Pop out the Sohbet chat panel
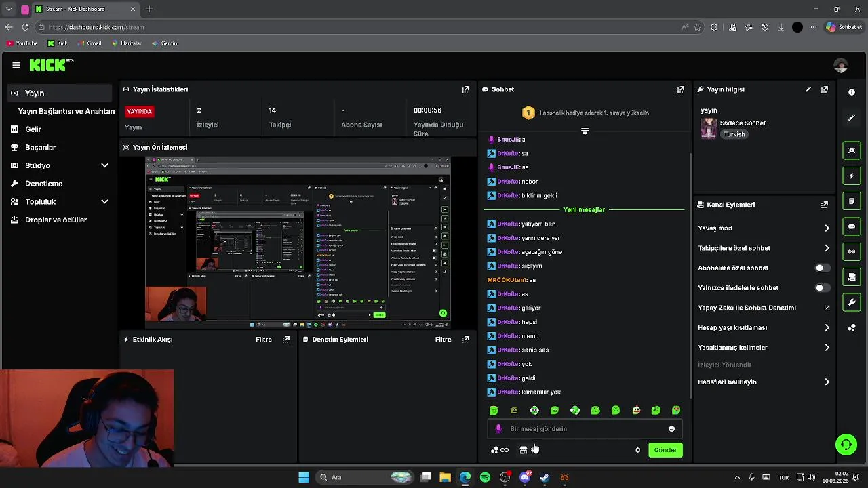Viewport: 868px width, 488px height. click(x=681, y=89)
